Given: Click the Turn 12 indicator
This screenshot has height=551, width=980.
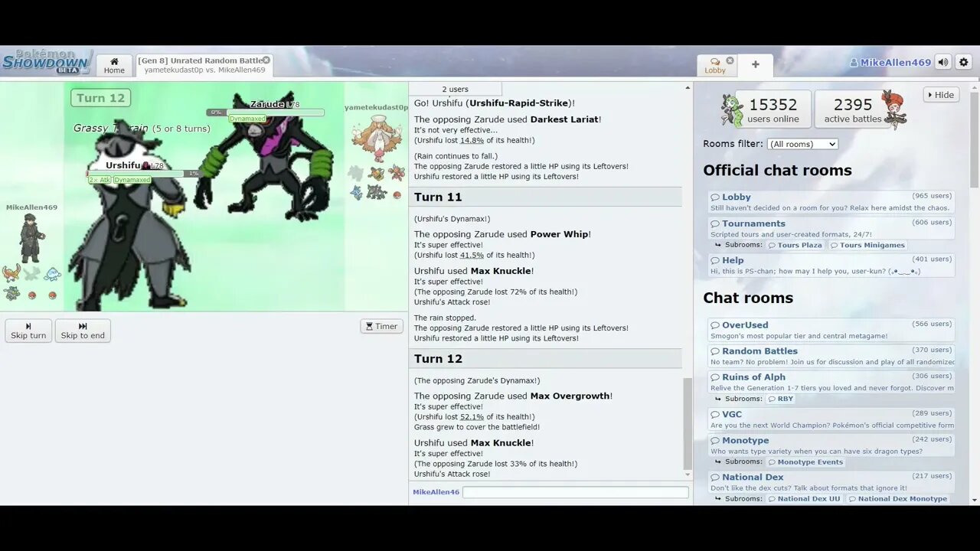Looking at the screenshot, I should [x=100, y=98].
